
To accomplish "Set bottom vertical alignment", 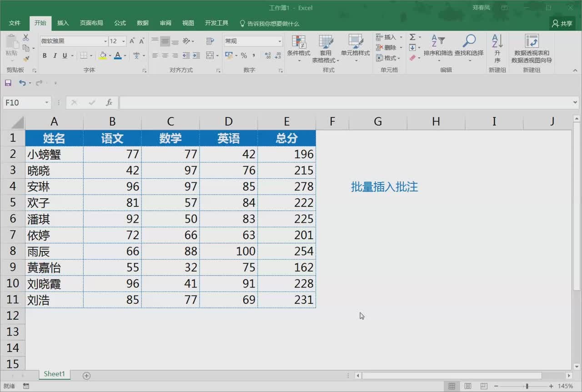I will click(175, 41).
